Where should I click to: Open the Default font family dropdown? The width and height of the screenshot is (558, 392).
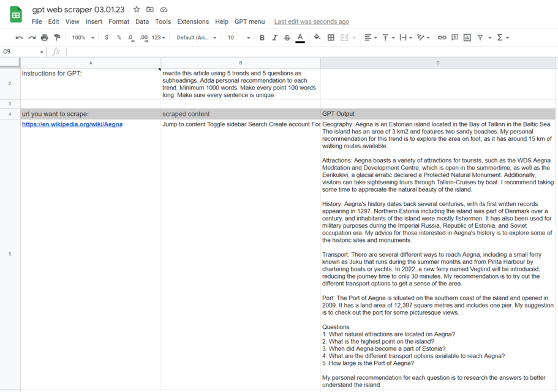[197, 37]
